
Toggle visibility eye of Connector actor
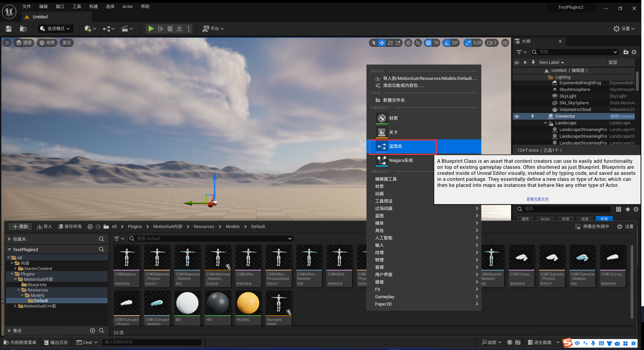pyautogui.click(x=516, y=116)
